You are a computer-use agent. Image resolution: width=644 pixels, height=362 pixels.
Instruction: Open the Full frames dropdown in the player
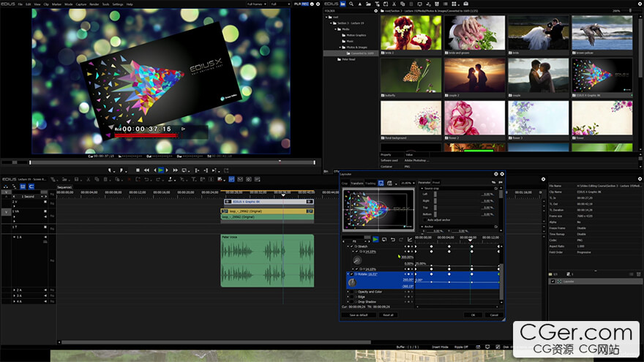pos(257,4)
